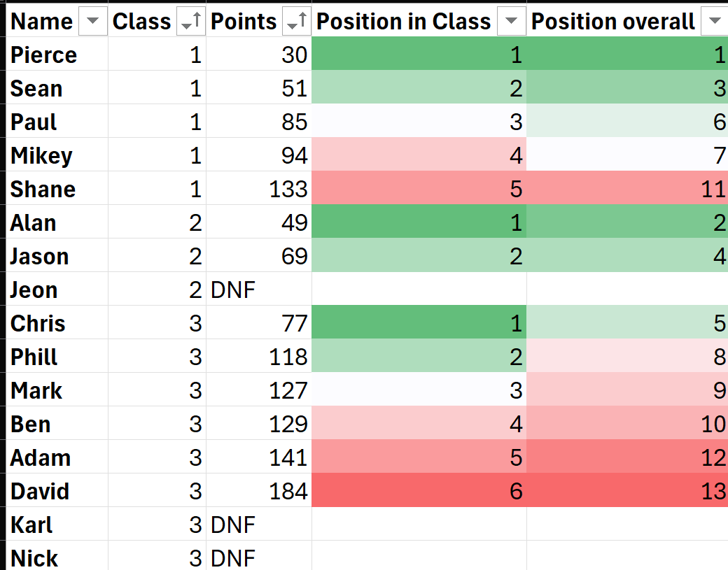Select the name cell Nick

(x=57, y=556)
